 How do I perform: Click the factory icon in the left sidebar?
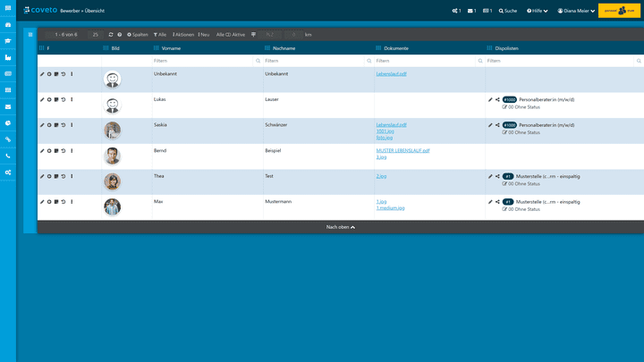8,57
